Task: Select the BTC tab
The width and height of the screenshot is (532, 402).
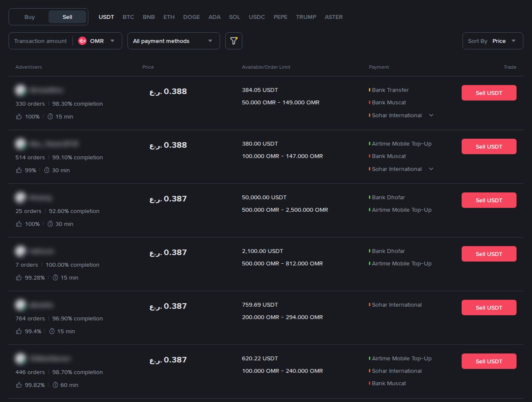Action: click(128, 17)
